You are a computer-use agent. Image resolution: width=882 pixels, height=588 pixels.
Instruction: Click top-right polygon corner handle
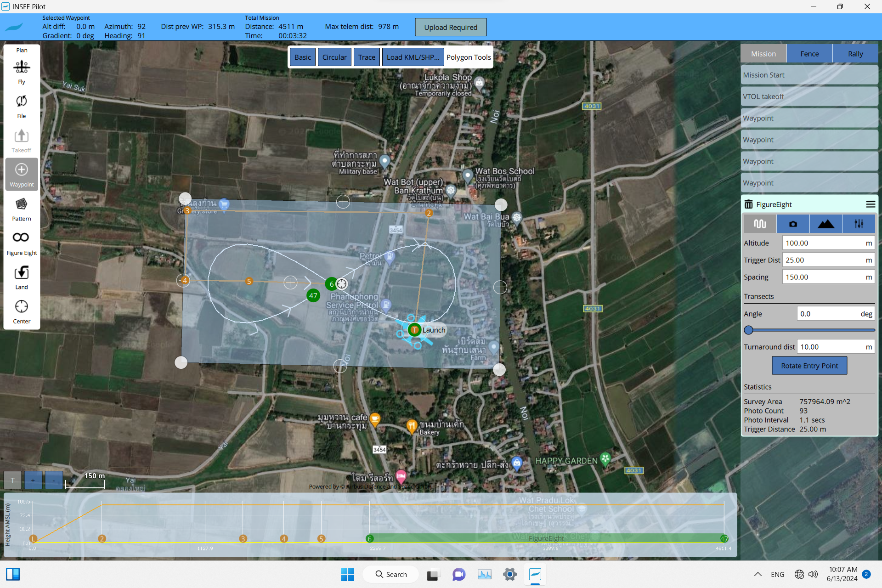(x=501, y=205)
